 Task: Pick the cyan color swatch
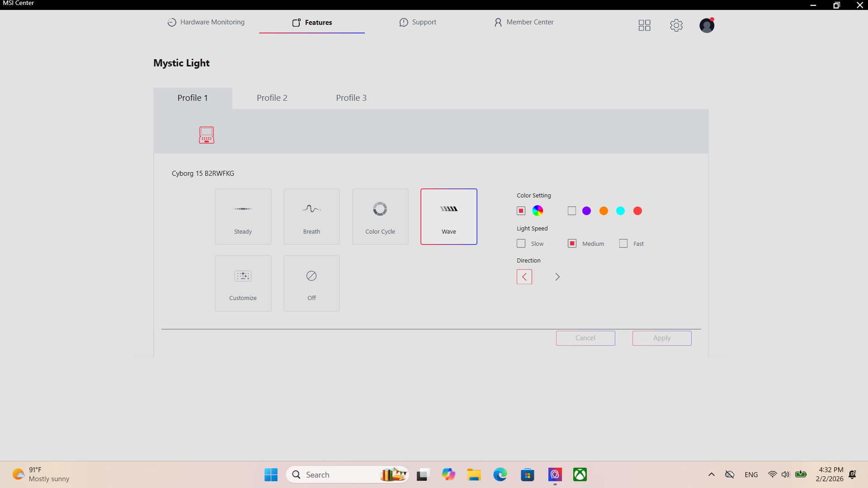(x=620, y=211)
